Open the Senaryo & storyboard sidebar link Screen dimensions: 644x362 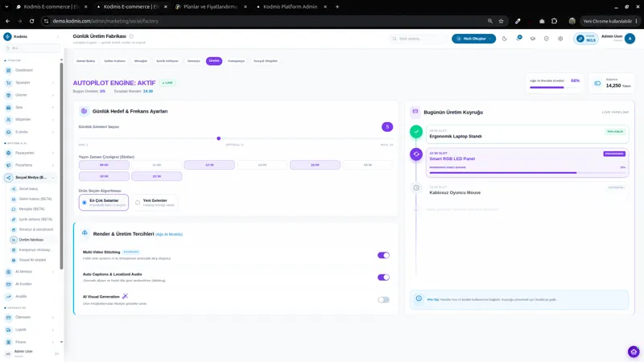pos(35,229)
